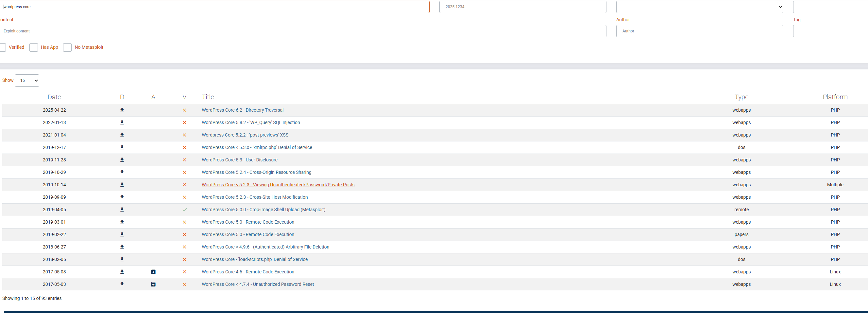Sort by the D column header
This screenshot has width=868, height=313.
click(x=122, y=97)
